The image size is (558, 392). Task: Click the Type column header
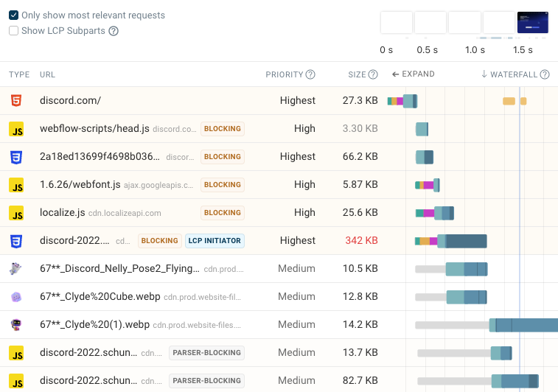pyautogui.click(x=19, y=74)
